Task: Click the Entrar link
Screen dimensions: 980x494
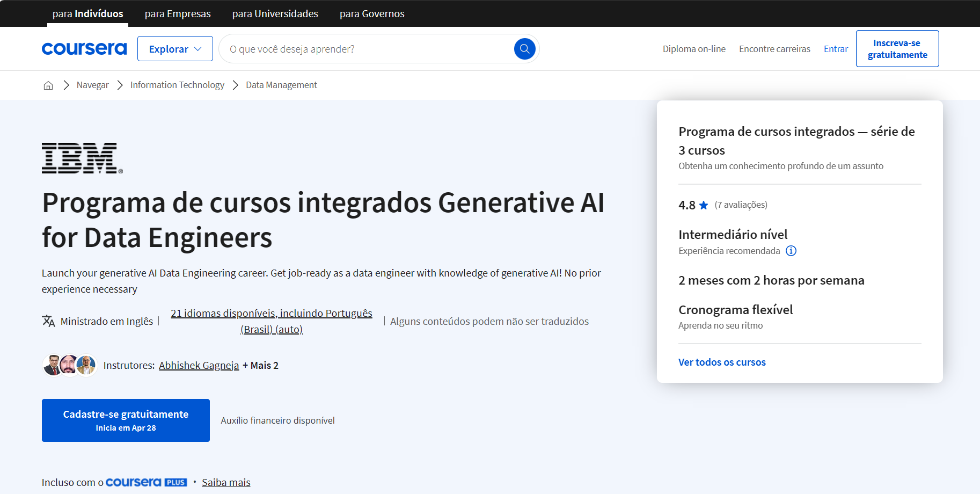Action: point(836,48)
